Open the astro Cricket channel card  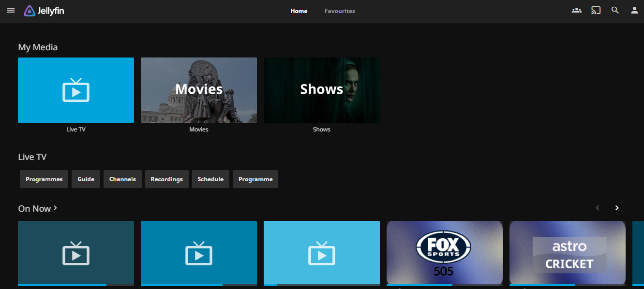568,253
